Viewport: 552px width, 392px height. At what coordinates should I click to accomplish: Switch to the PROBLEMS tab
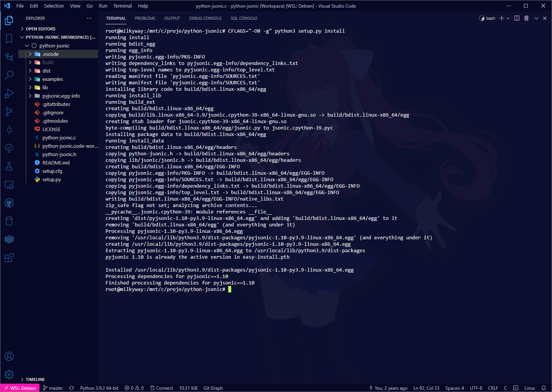(145, 18)
